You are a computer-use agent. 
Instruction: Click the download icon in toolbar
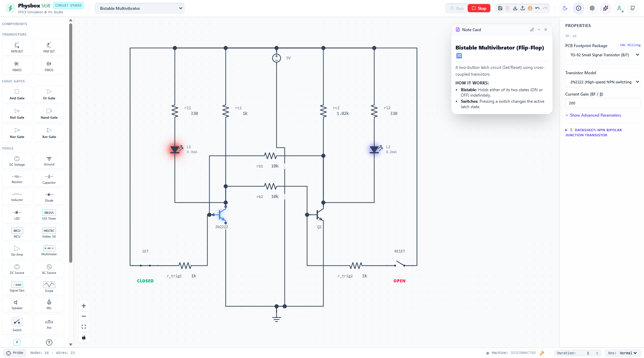point(515,8)
